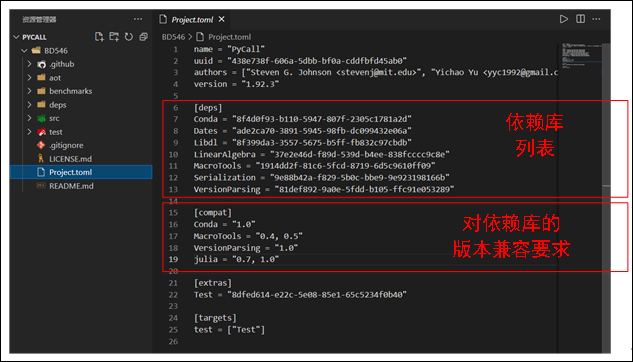Click the file icon in the breadcrumb
The image size is (633, 362).
click(x=200, y=37)
